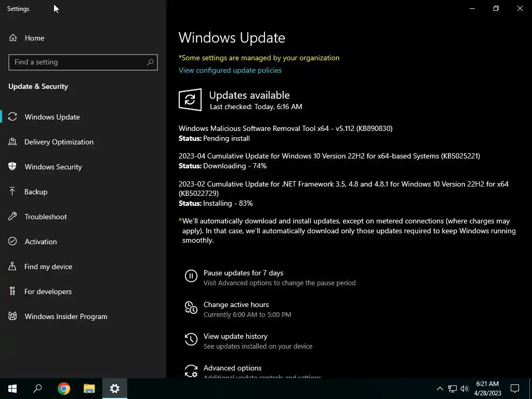Screen dimensions: 532x399
Task: Click in the Find a setting box
Action: pyautogui.click(x=83, y=62)
